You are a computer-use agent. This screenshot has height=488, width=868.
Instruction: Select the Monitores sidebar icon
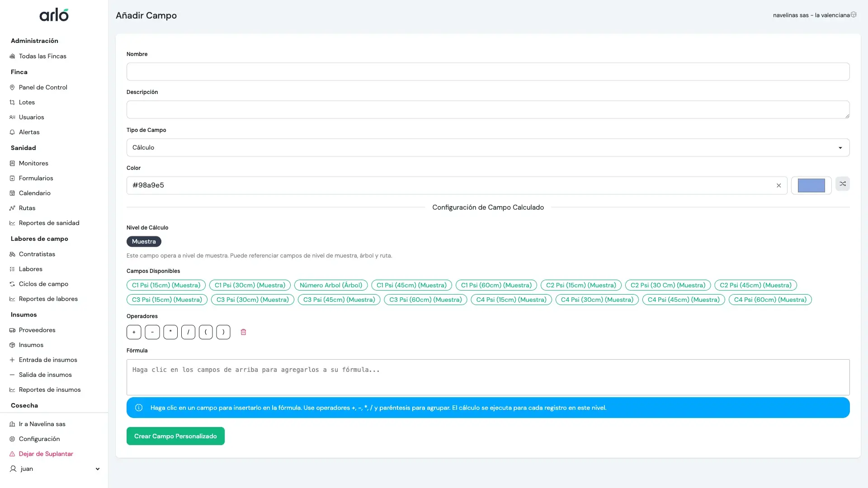click(x=12, y=163)
